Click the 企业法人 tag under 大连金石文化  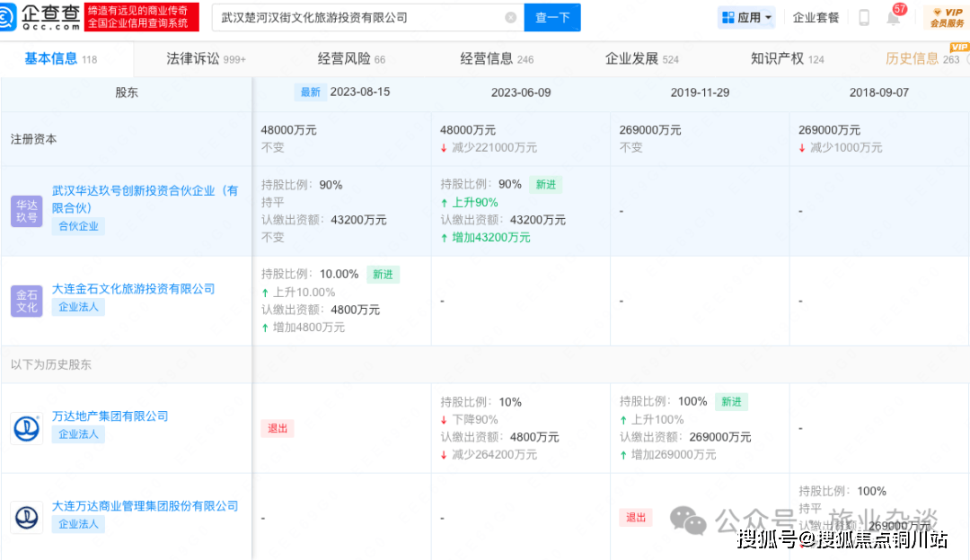tap(78, 307)
